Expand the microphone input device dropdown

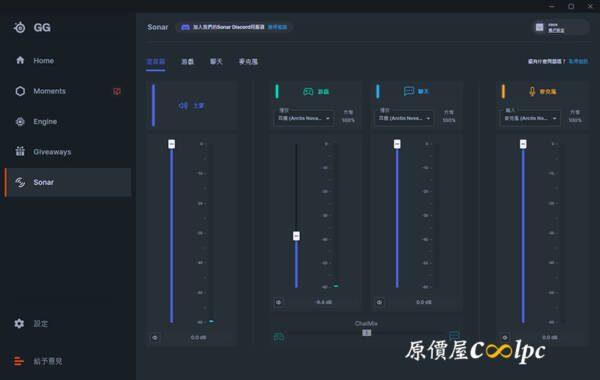[530, 118]
